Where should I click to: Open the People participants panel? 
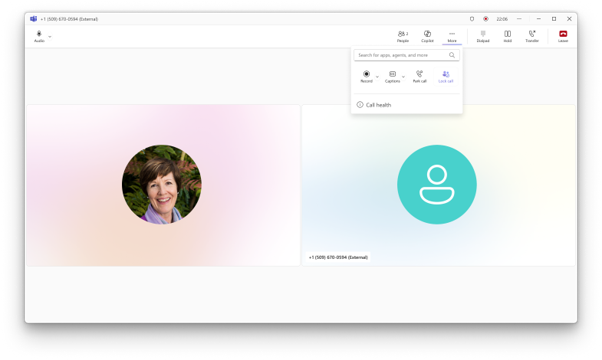pyautogui.click(x=403, y=36)
